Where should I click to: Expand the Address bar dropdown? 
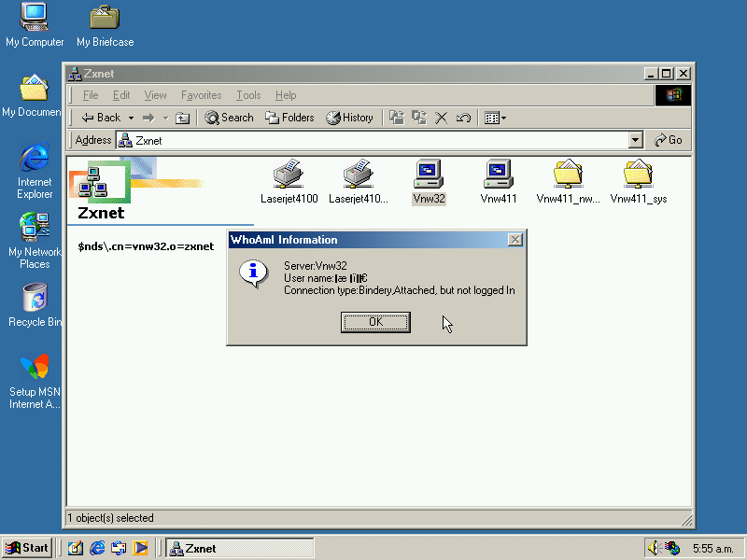tap(635, 140)
